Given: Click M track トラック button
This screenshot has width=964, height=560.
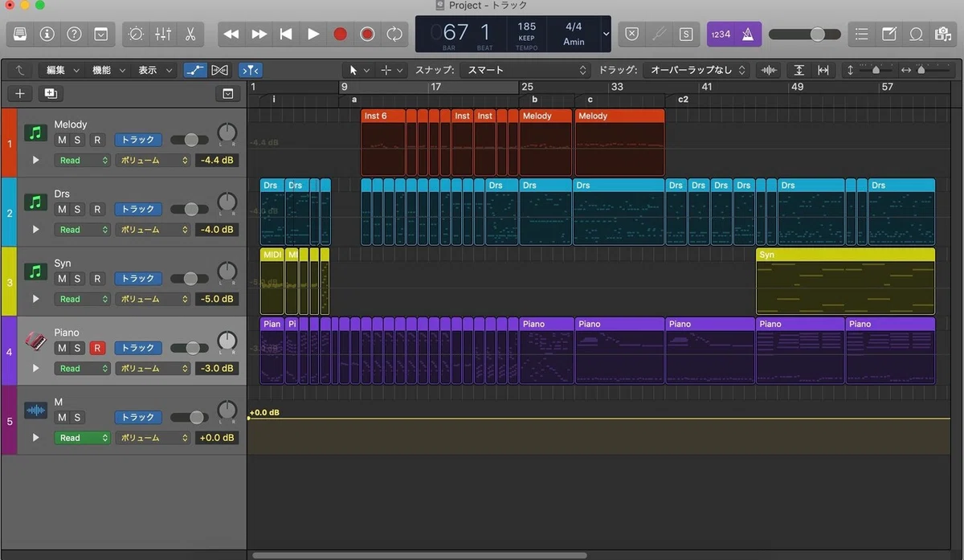Looking at the screenshot, I should [138, 418].
